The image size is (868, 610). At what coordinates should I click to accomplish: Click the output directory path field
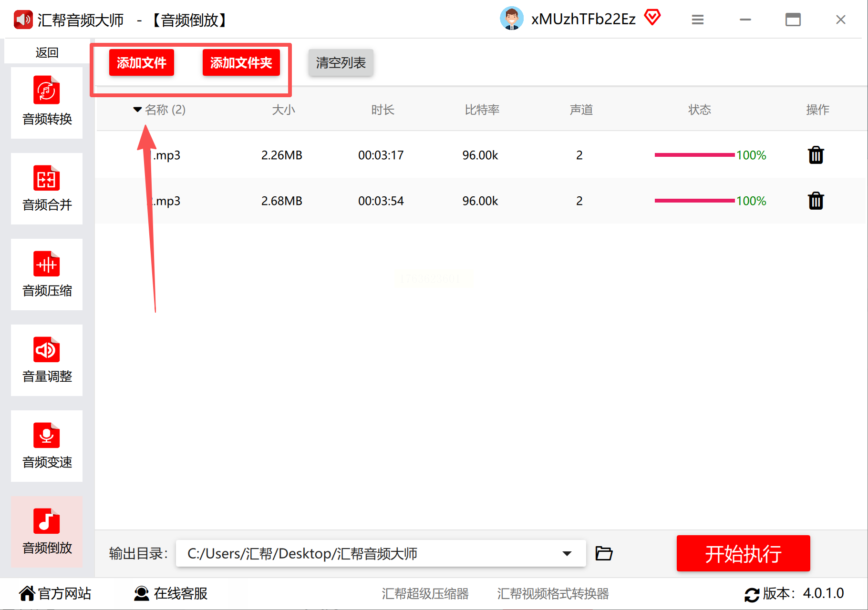pos(381,553)
